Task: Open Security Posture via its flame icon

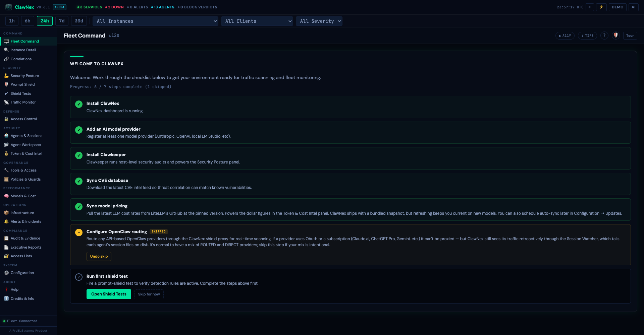Action: click(x=7, y=76)
